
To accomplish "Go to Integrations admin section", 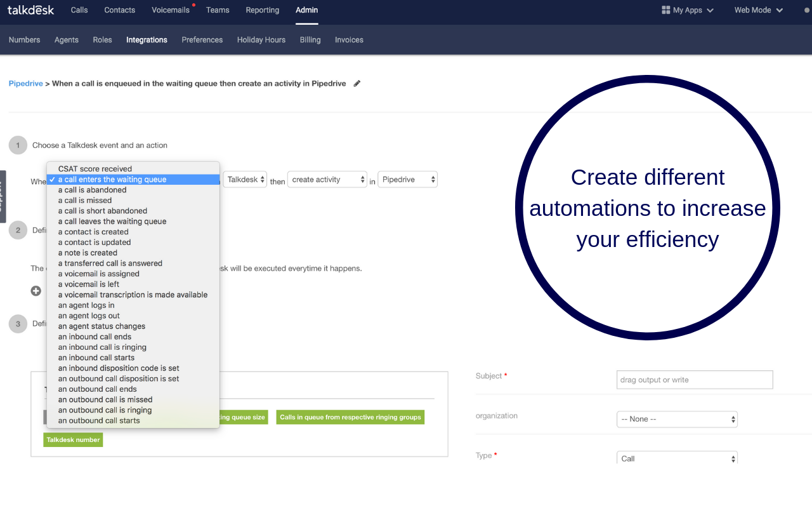I will point(147,39).
